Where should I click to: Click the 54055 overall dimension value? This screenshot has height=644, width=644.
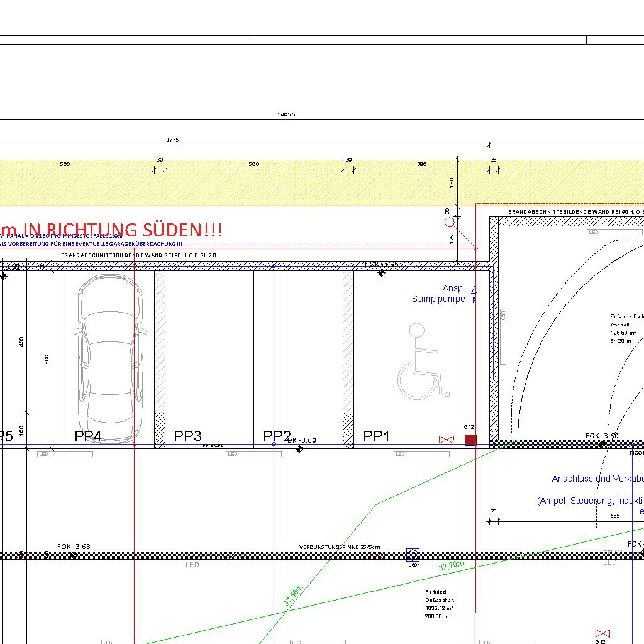[x=286, y=114]
